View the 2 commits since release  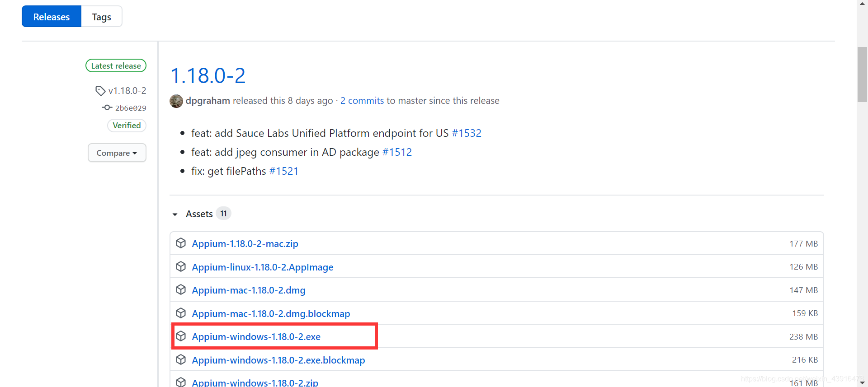coord(362,101)
